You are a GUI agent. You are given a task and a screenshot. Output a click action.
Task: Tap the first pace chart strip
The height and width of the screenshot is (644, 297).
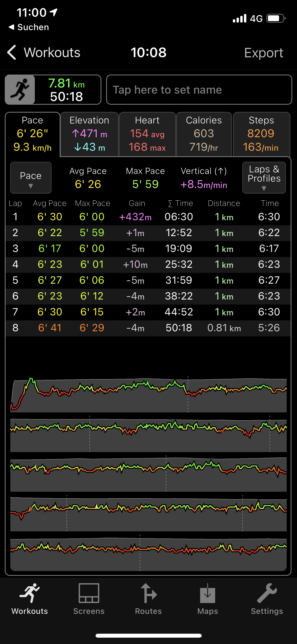[148, 394]
